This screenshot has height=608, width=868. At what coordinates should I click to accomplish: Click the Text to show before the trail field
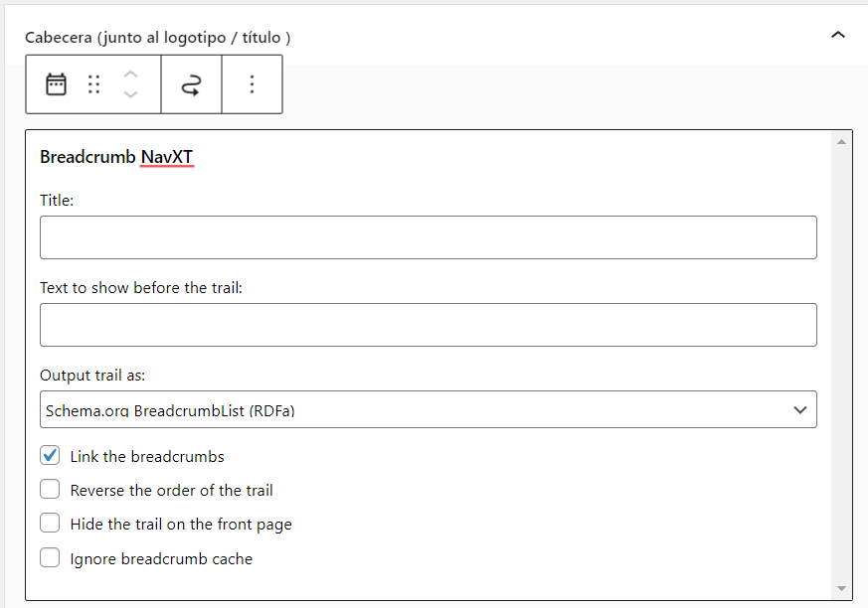point(428,325)
